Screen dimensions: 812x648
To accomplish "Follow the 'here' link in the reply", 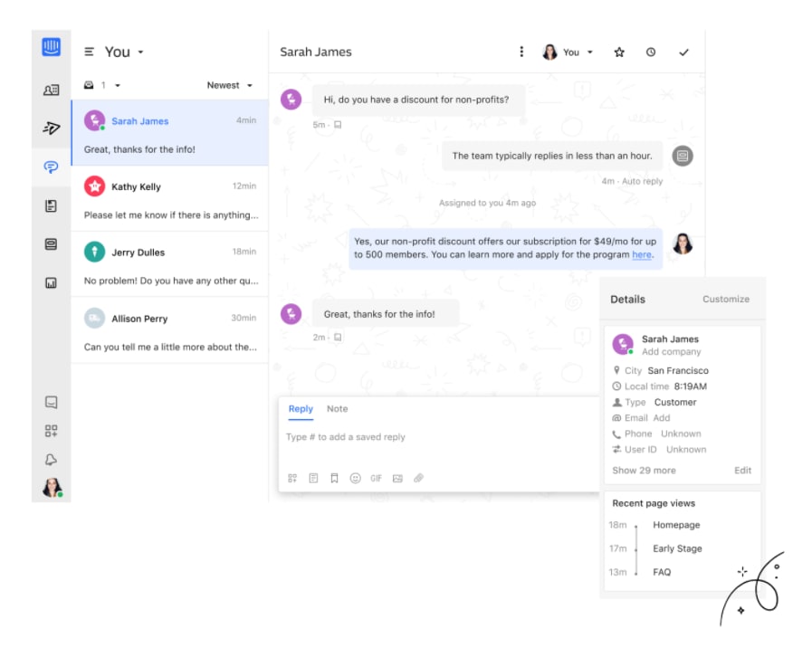I will 642,254.
